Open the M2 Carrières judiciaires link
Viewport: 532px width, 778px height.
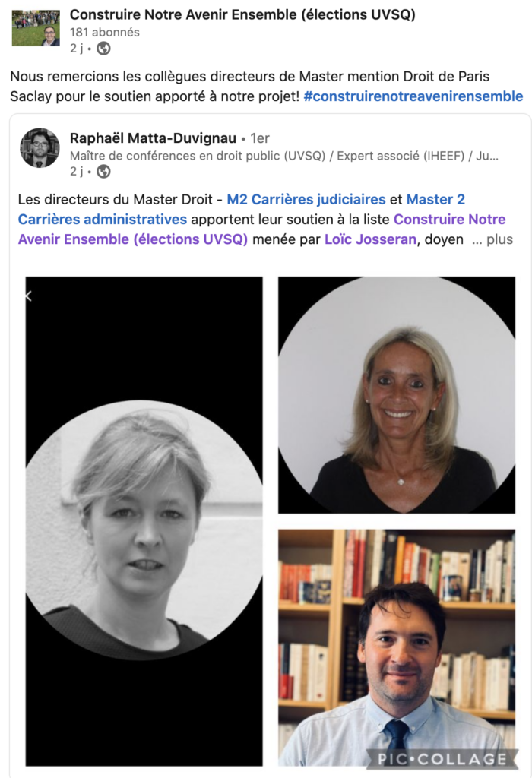point(306,200)
